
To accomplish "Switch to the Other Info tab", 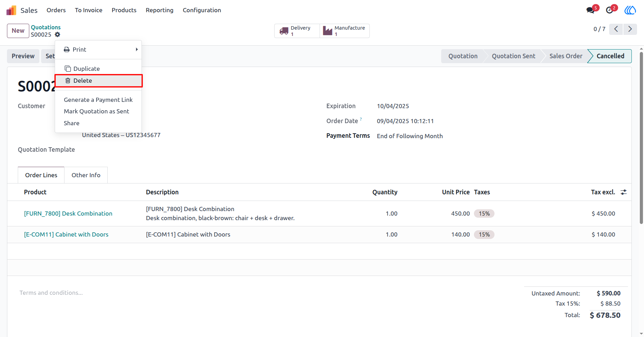I will coord(86,175).
